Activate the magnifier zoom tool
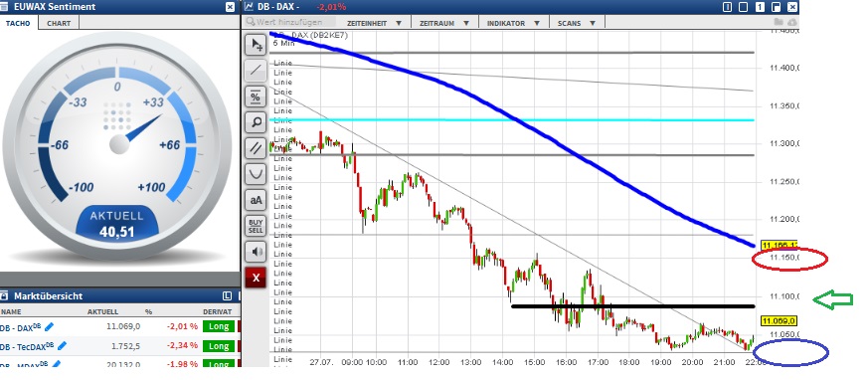The image size is (868, 380). tap(256, 122)
